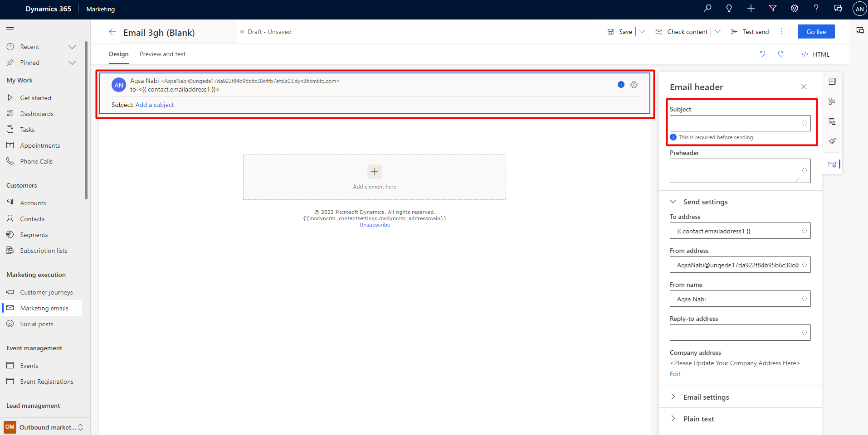Click Check content button

682,32
